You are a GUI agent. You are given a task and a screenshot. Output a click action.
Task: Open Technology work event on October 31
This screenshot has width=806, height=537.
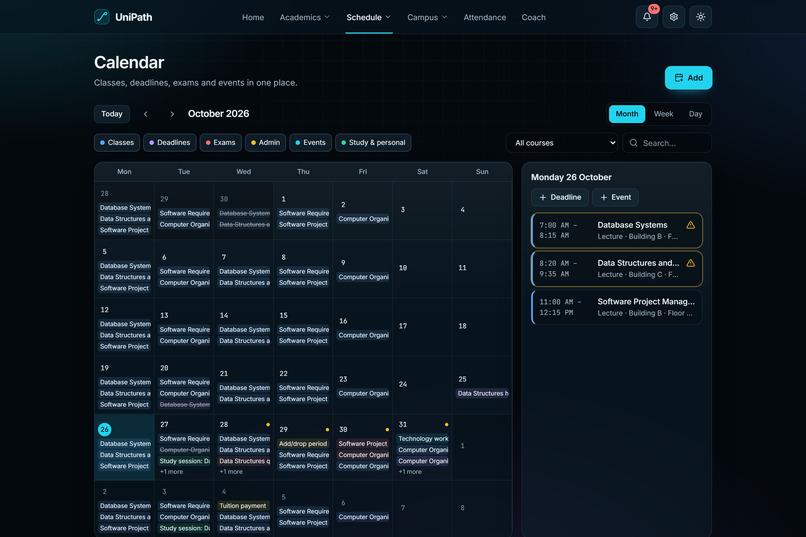[x=423, y=438]
